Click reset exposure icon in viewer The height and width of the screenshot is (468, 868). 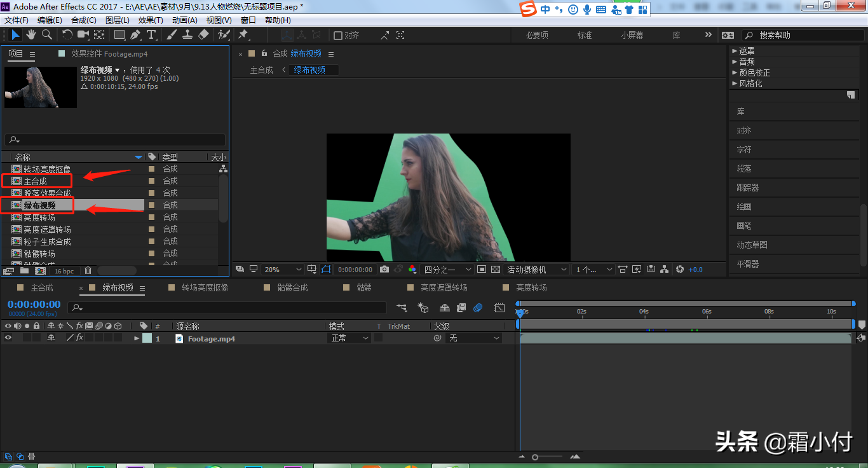pos(680,270)
